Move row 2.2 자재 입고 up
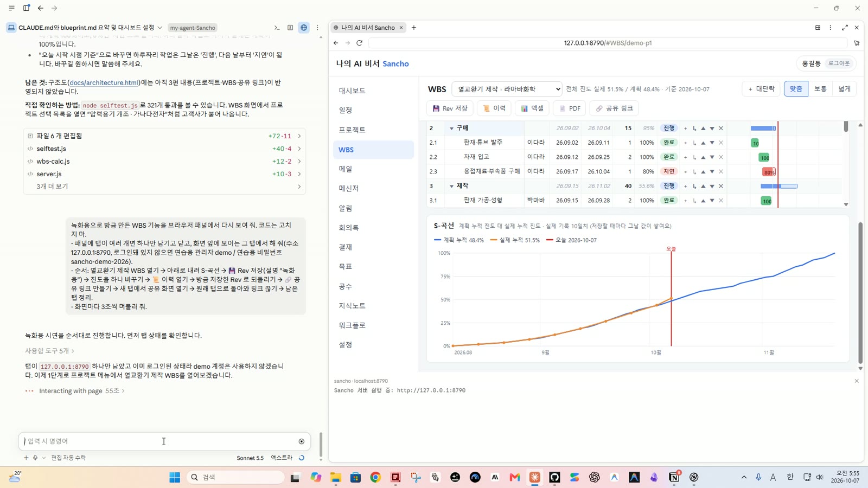The height and width of the screenshot is (488, 868). (x=703, y=157)
